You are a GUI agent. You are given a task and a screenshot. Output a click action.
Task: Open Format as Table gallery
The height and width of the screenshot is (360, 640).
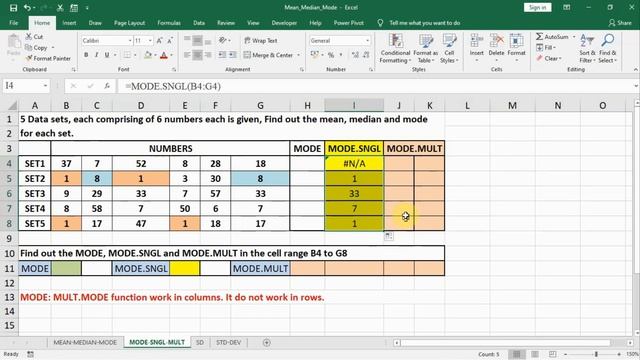click(x=425, y=49)
